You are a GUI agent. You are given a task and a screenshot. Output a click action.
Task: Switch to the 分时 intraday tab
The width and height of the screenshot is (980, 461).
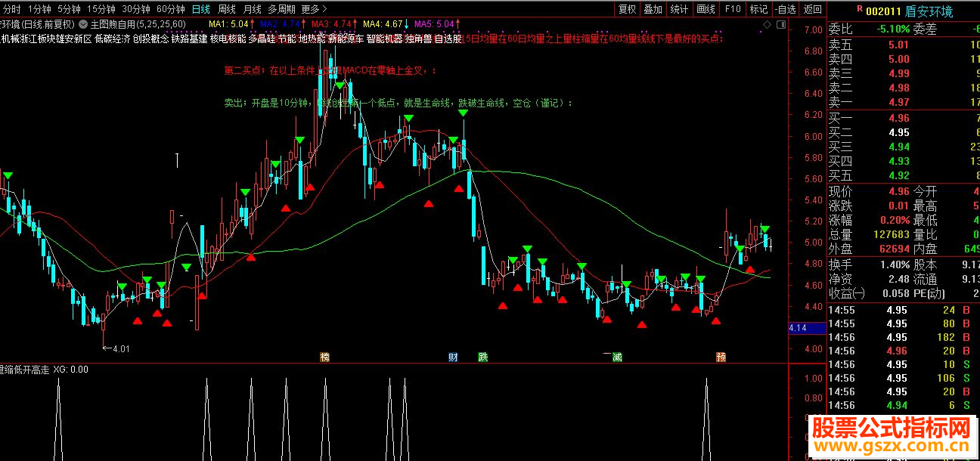(12, 9)
